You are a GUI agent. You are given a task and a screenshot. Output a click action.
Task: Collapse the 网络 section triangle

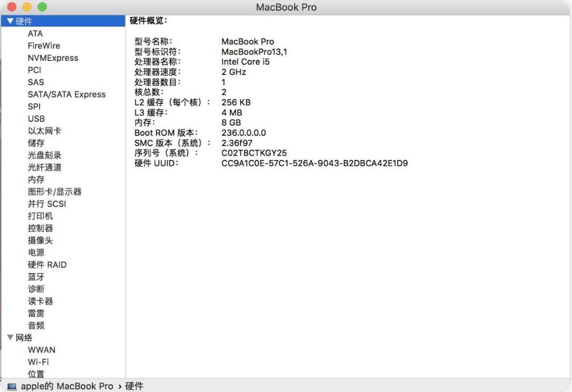10,338
